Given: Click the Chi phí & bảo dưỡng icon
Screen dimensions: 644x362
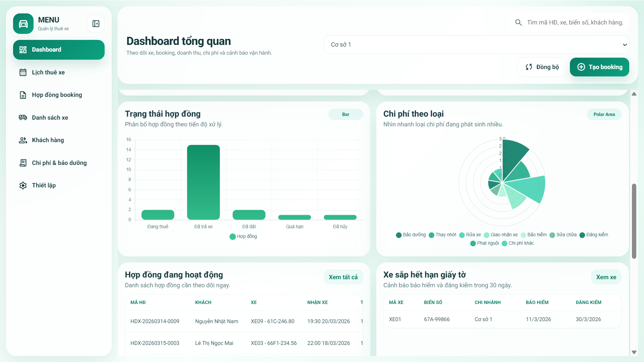Looking at the screenshot, I should pyautogui.click(x=23, y=163).
